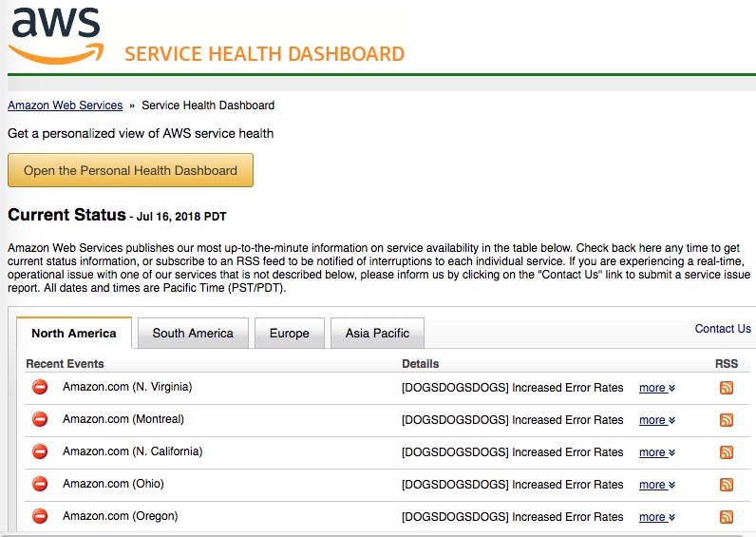This screenshot has height=537, width=756.
Task: Switch to the Asia Pacific tab
Action: (377, 333)
